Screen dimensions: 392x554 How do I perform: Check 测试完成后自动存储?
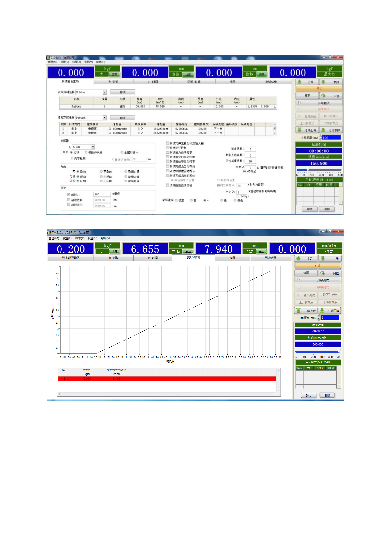tap(167, 166)
